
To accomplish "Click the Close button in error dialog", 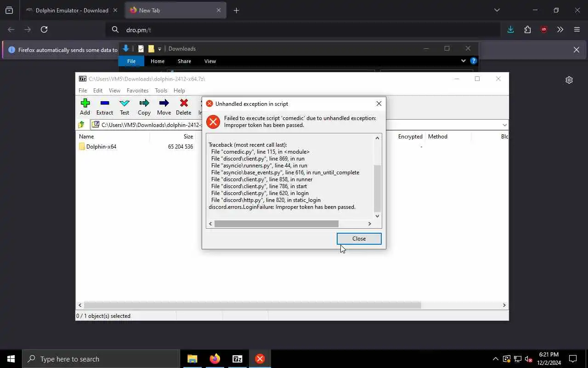I will 359,239.
